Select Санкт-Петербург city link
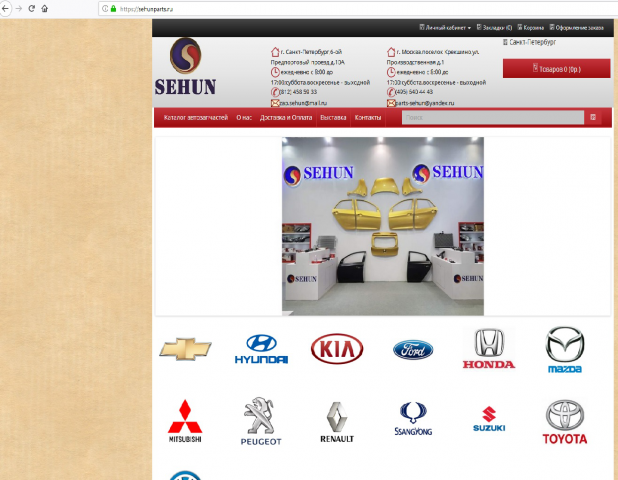 pos(529,42)
